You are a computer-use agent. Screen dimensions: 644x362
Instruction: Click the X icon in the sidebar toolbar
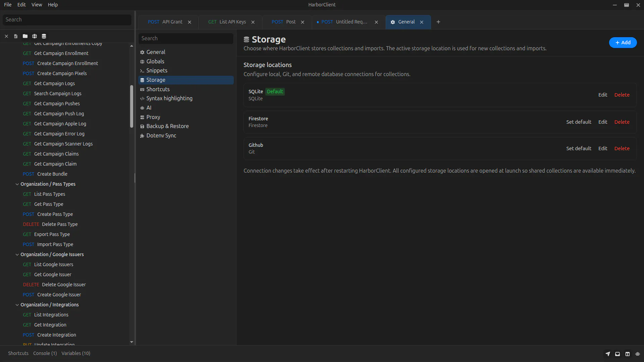(6, 36)
